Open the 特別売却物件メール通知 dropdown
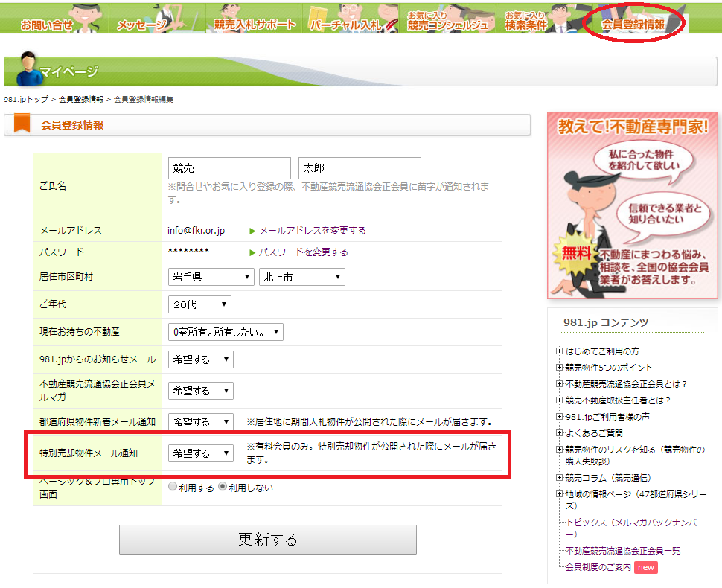The width and height of the screenshot is (722, 588). [201, 453]
